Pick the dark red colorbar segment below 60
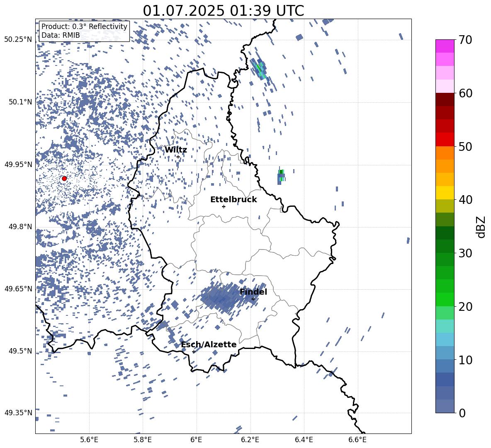 445,99
